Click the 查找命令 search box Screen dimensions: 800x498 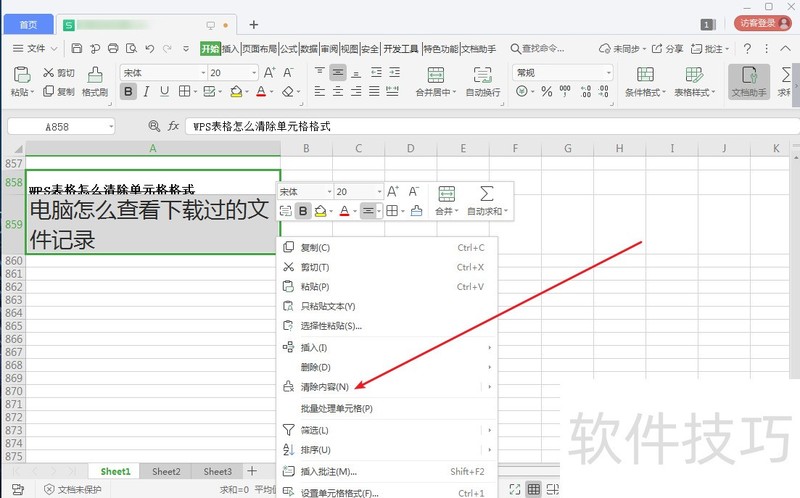pos(537,48)
